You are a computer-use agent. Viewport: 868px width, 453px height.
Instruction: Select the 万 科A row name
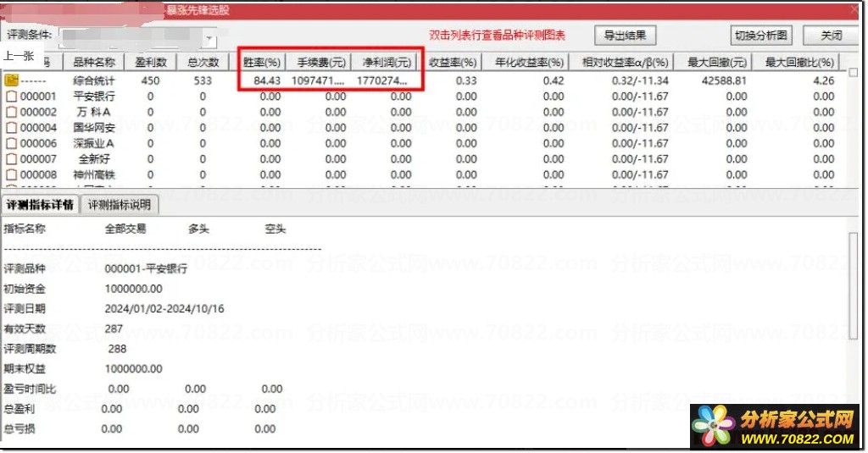[x=94, y=112]
